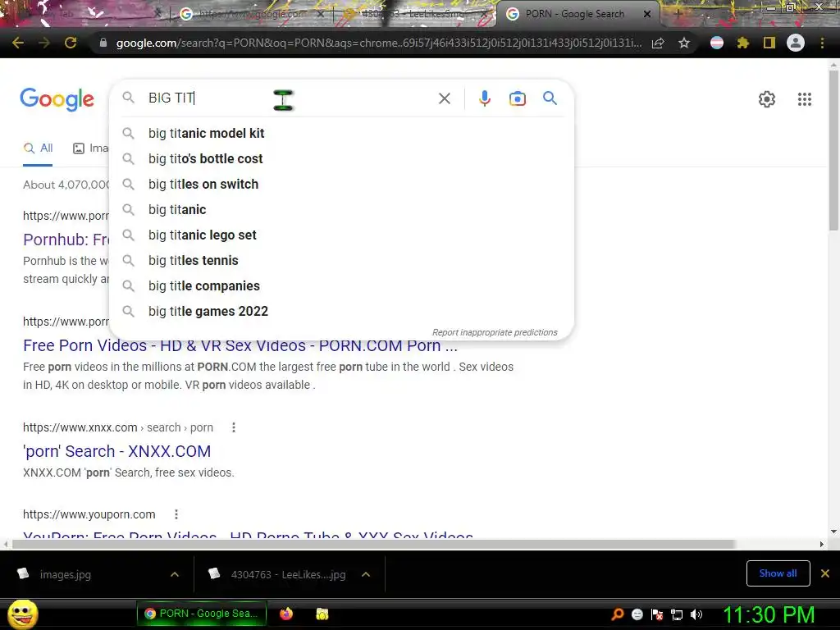The width and height of the screenshot is (840, 630).
Task: Go back using the browser back arrow
Action: point(18,43)
